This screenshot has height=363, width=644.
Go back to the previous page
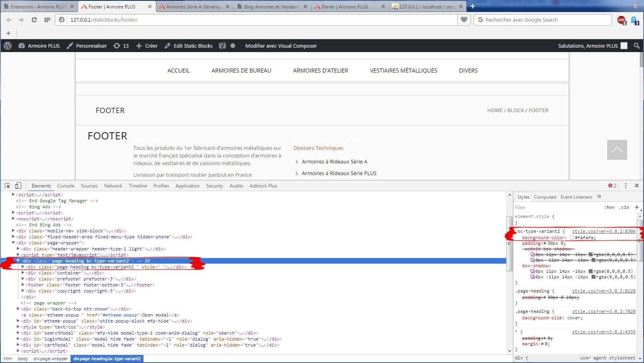click(x=9, y=20)
